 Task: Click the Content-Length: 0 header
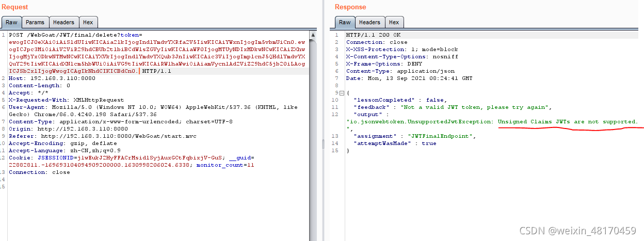[39, 85]
